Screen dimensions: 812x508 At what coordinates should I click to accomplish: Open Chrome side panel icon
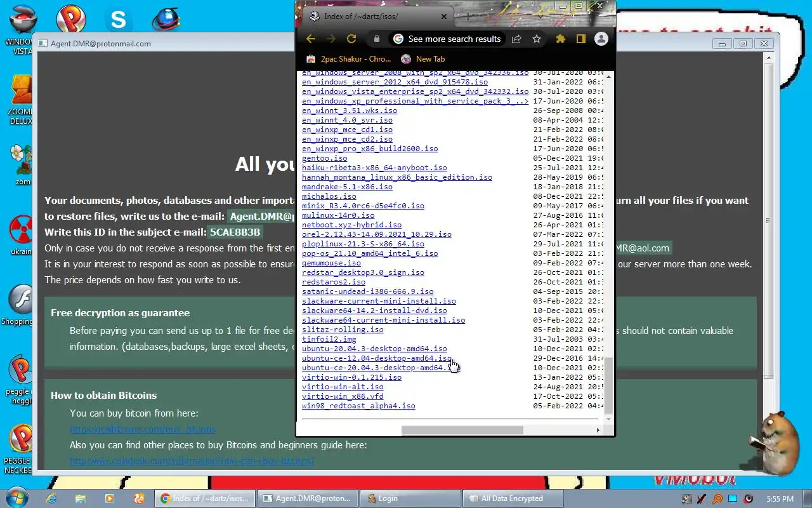point(580,39)
